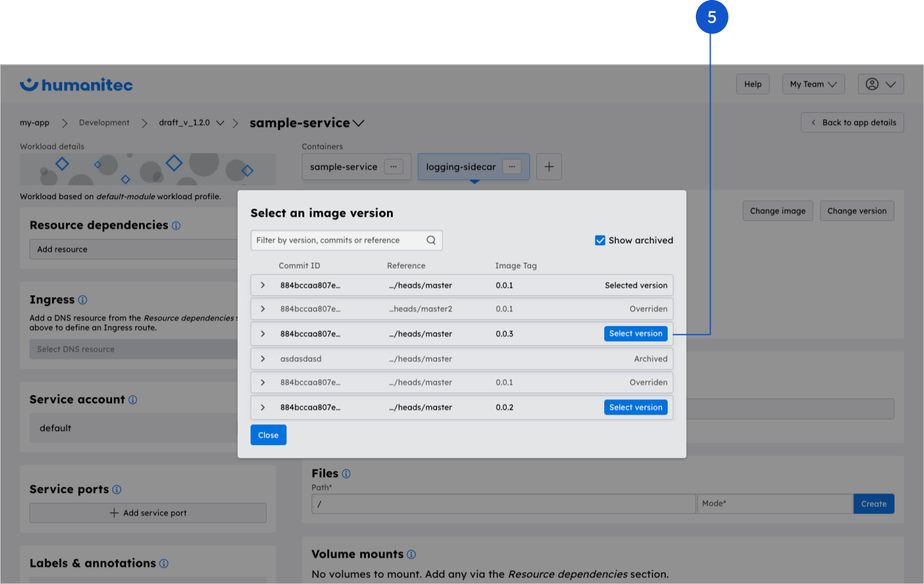Expand the image tag 0.0.3 version row

[x=263, y=334]
